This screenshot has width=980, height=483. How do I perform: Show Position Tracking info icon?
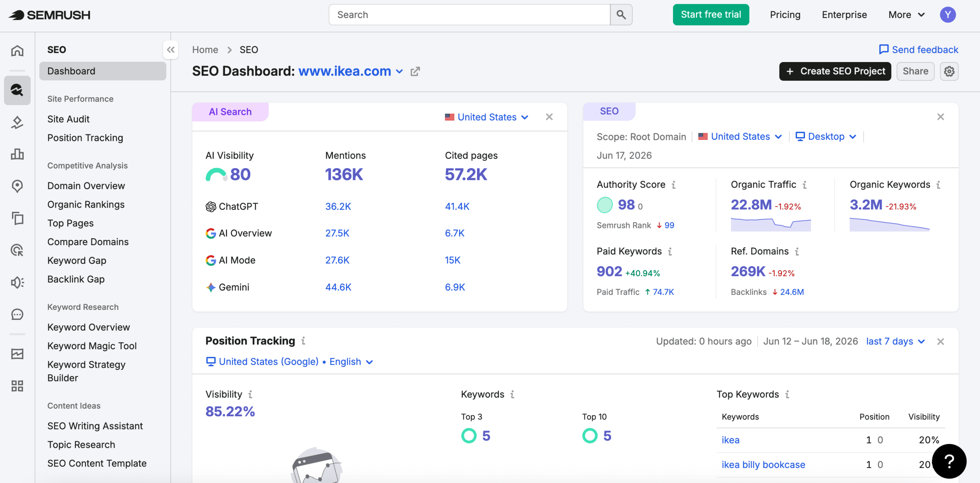tap(303, 341)
